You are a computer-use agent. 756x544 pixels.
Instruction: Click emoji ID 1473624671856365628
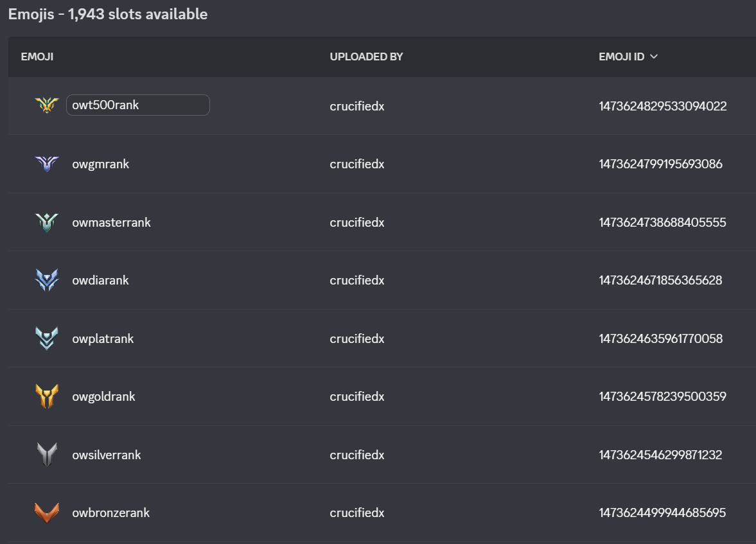(x=660, y=280)
